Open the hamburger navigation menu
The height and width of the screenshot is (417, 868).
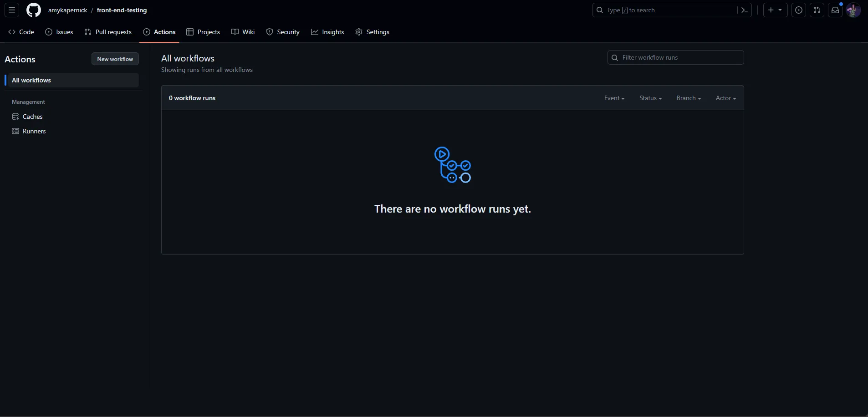click(12, 10)
